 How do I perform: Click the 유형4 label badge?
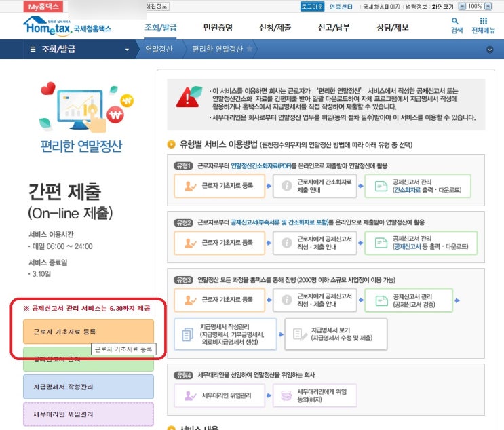pyautogui.click(x=183, y=375)
